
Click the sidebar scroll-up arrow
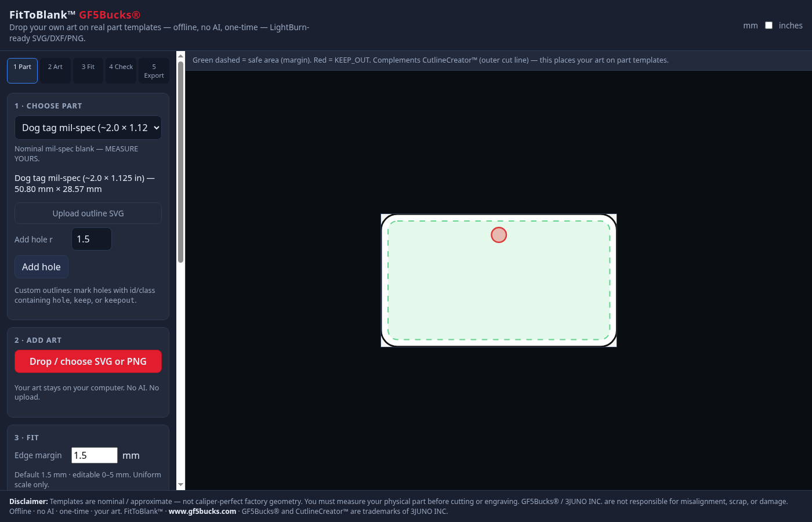click(x=180, y=56)
